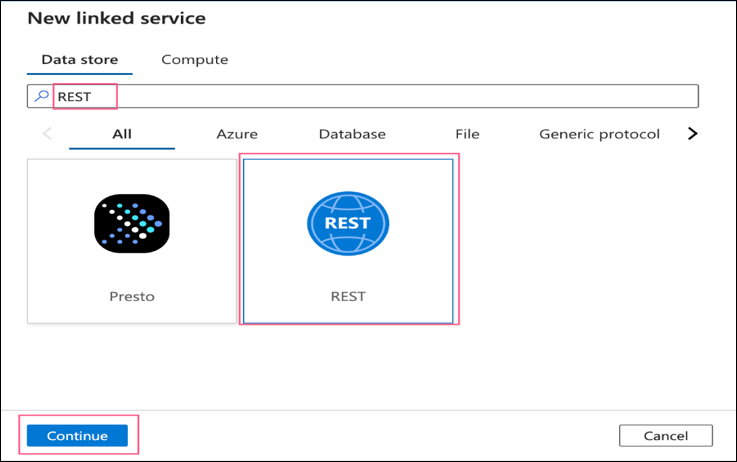737x462 pixels.
Task: Click the New linked service dialog title
Action: (117, 19)
